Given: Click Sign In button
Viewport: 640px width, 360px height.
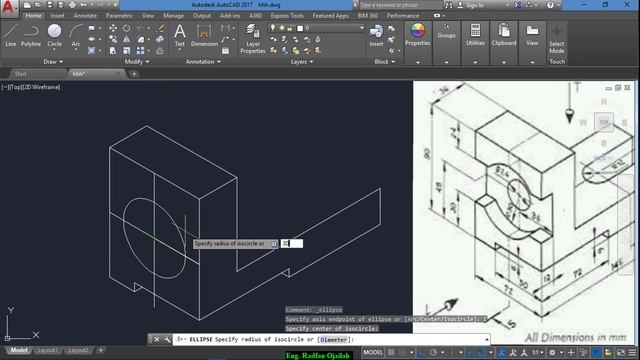Looking at the screenshot, I should (x=474, y=5).
